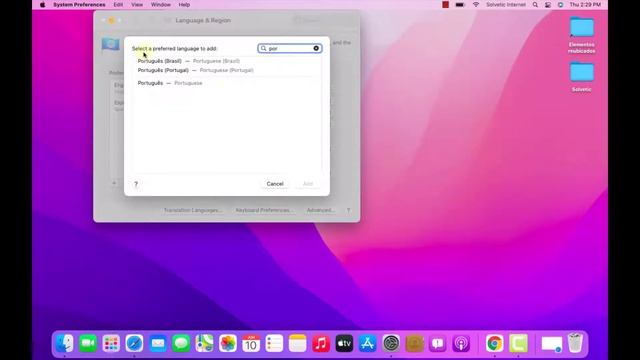Open System Preferences from the Dock
The image size is (640, 360).
(x=391, y=343)
